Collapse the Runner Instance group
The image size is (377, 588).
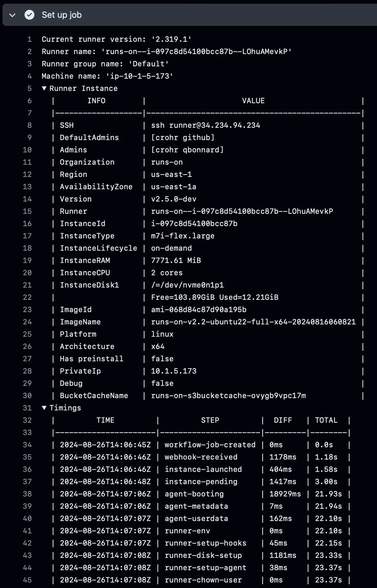click(x=44, y=88)
